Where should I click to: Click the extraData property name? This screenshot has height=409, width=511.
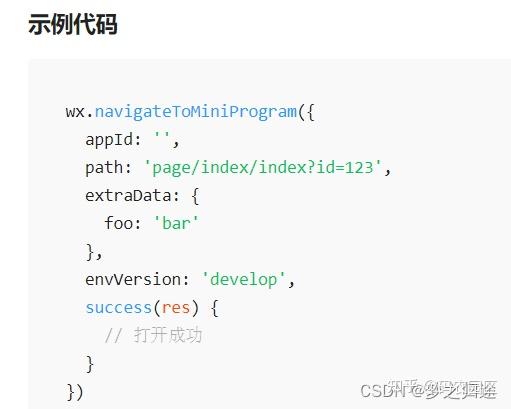[128, 196]
